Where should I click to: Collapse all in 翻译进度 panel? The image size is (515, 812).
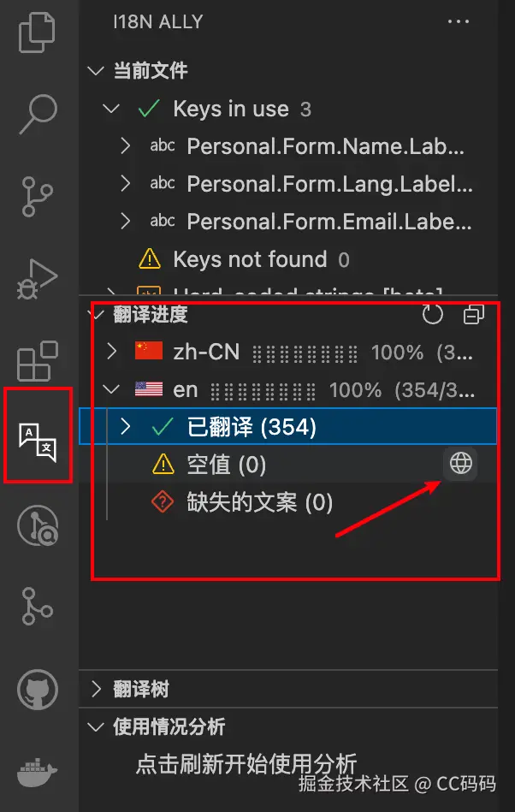tap(473, 314)
